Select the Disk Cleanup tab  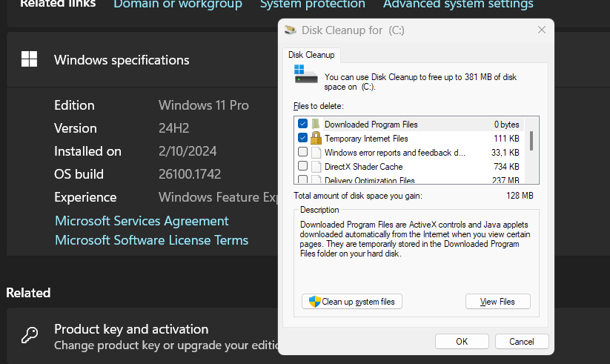tap(311, 55)
